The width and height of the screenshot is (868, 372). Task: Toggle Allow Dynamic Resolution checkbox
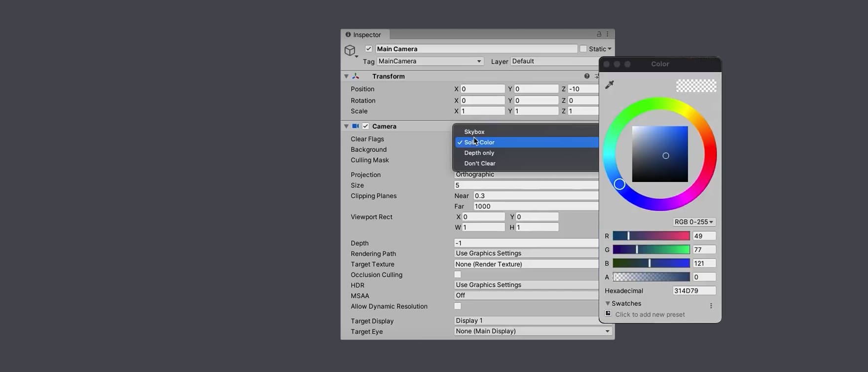[x=458, y=306]
